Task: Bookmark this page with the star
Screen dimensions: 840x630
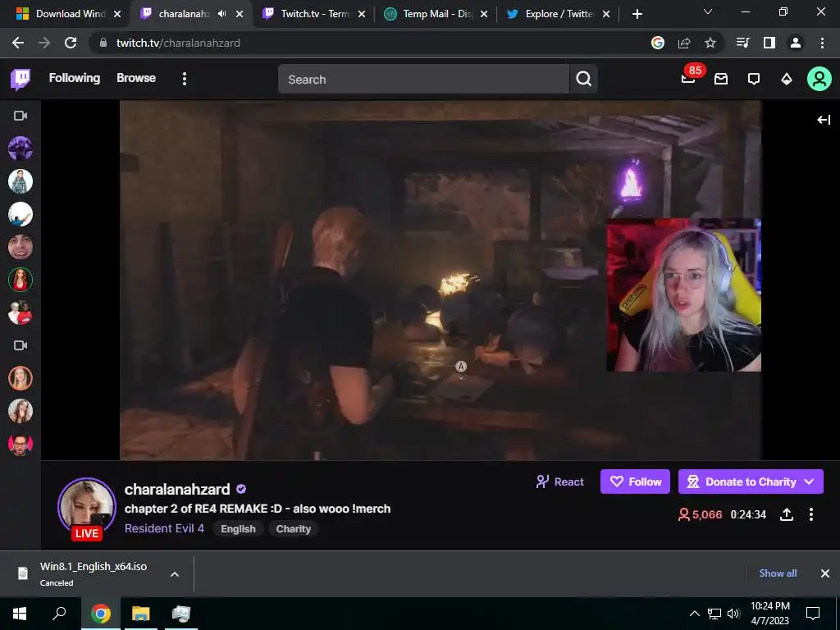Action: [x=710, y=43]
